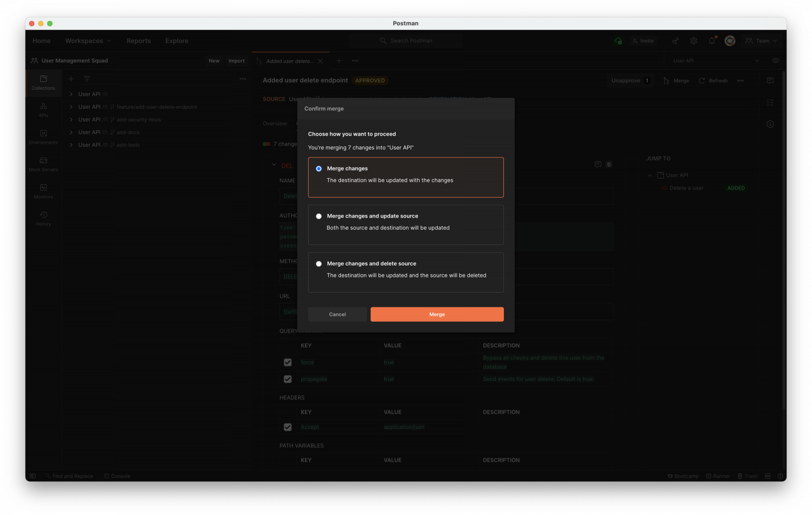Open collections sidebar more options
The image size is (812, 515).
point(243,79)
